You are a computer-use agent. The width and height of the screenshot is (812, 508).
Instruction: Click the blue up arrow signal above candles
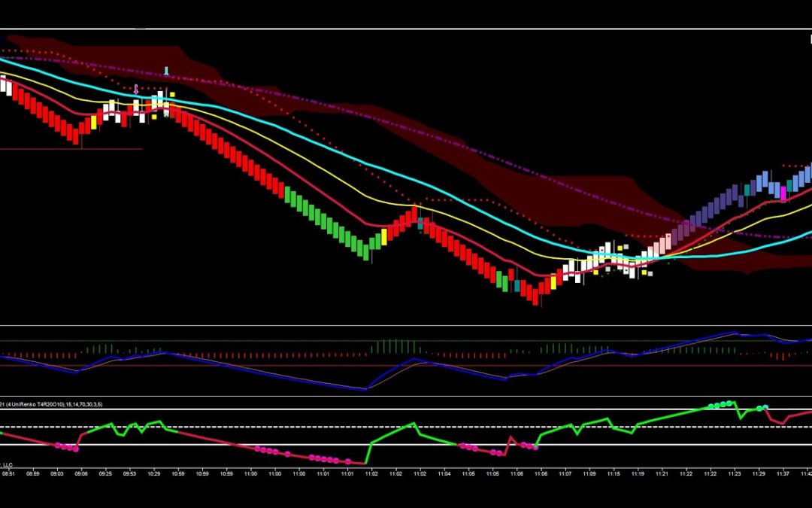coord(166,70)
